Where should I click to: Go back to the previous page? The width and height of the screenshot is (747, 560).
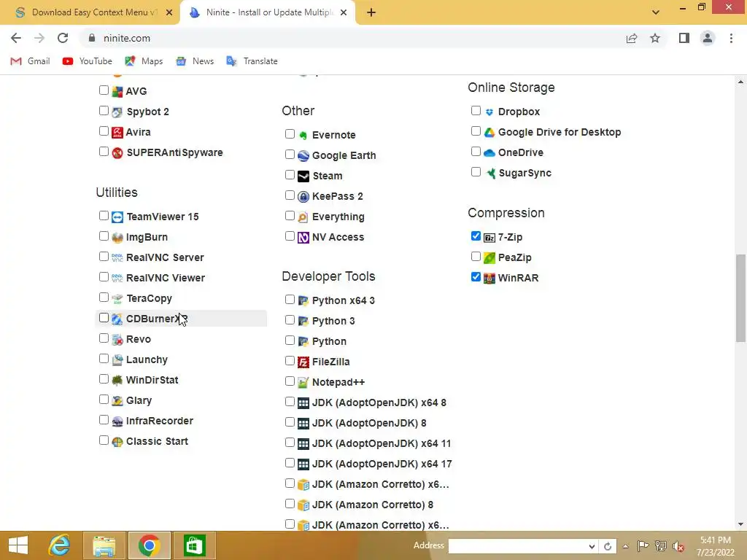click(16, 38)
